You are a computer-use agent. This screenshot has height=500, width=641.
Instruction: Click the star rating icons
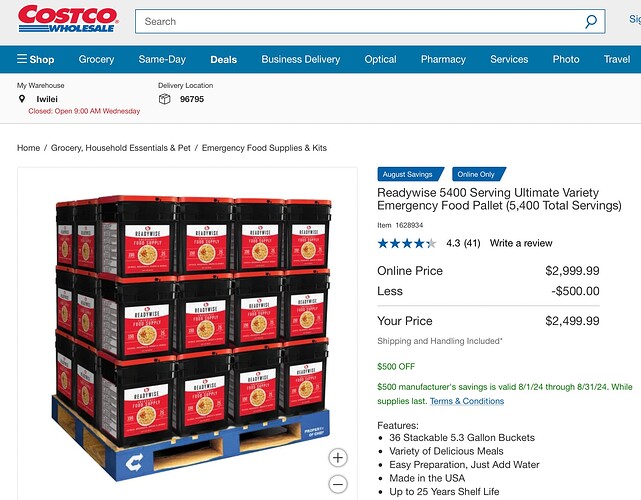pos(407,244)
